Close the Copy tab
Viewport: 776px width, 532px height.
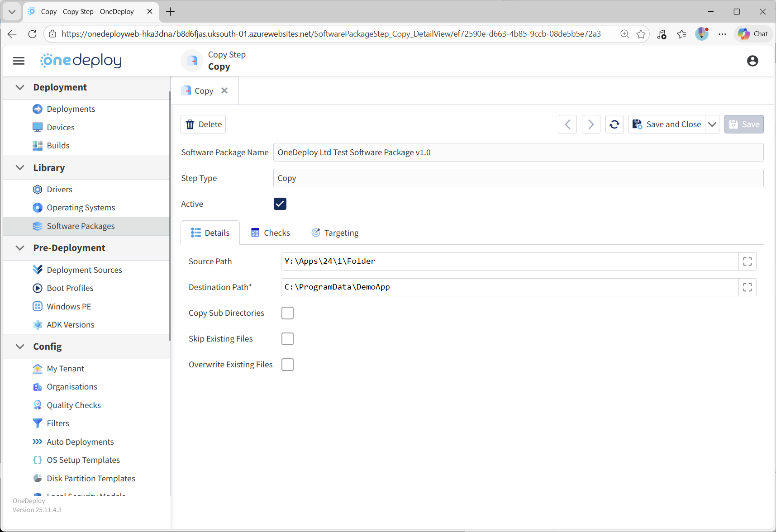[x=224, y=91]
